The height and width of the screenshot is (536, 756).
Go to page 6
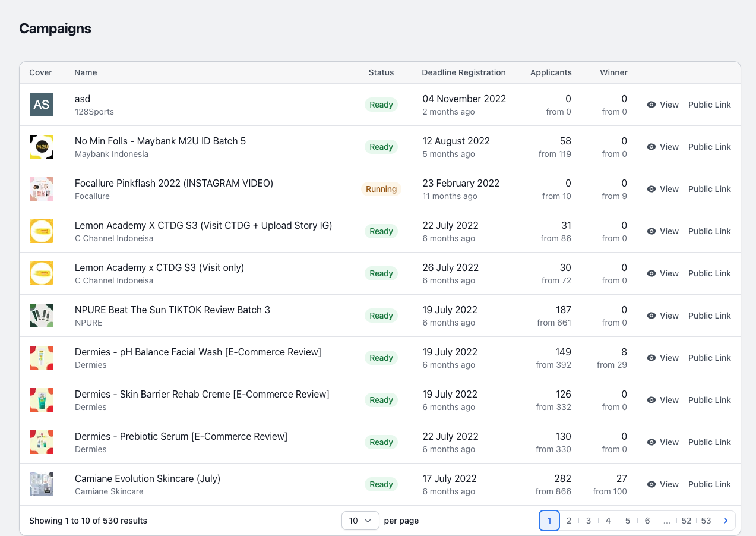click(647, 521)
